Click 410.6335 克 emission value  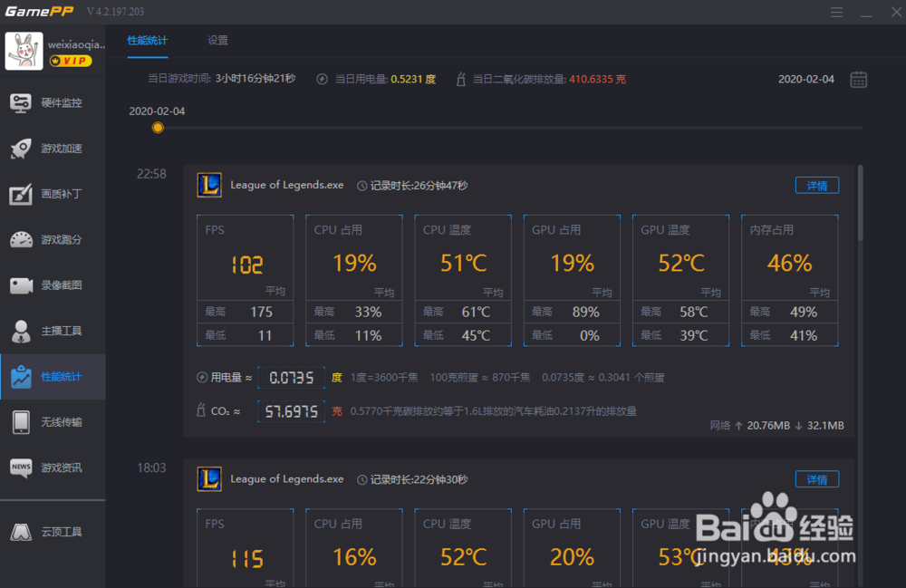(597, 79)
